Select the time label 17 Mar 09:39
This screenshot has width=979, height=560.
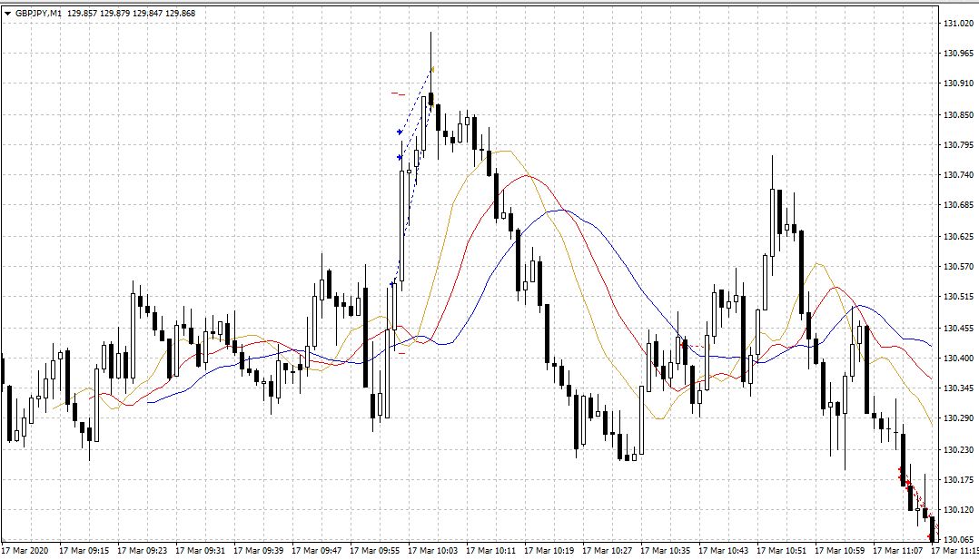[258, 551]
